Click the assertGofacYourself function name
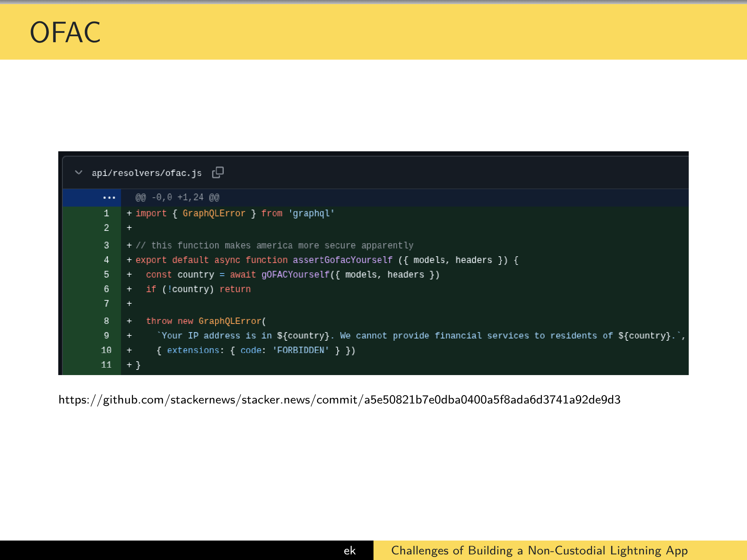Screen dimensions: 747x560 [x=342, y=260]
